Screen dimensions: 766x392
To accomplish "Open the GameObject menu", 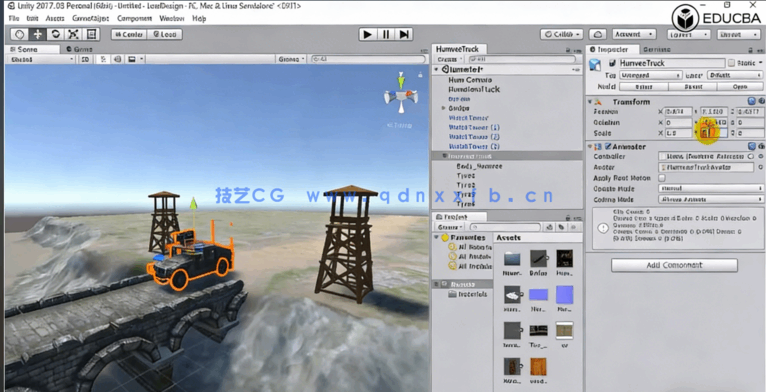I will click(90, 18).
